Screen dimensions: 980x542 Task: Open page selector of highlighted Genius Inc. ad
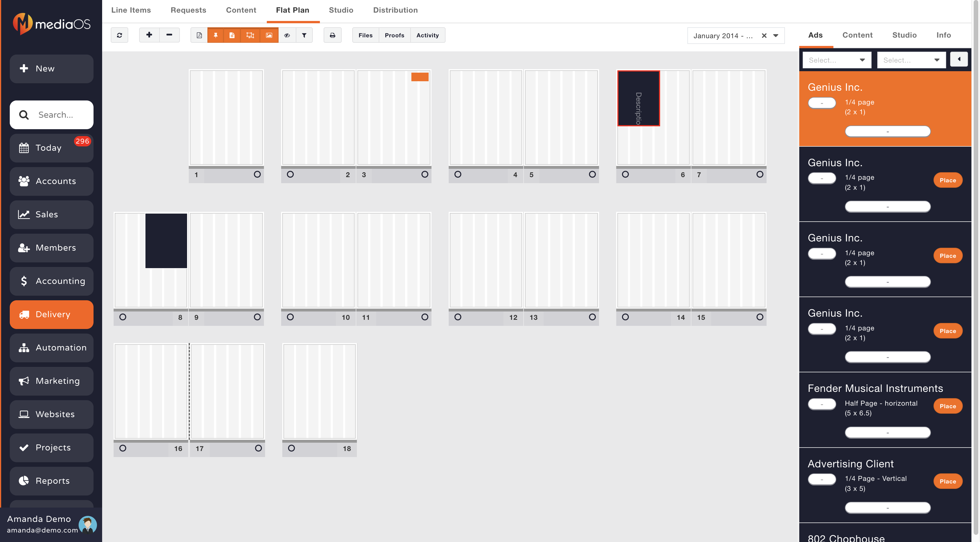(888, 131)
